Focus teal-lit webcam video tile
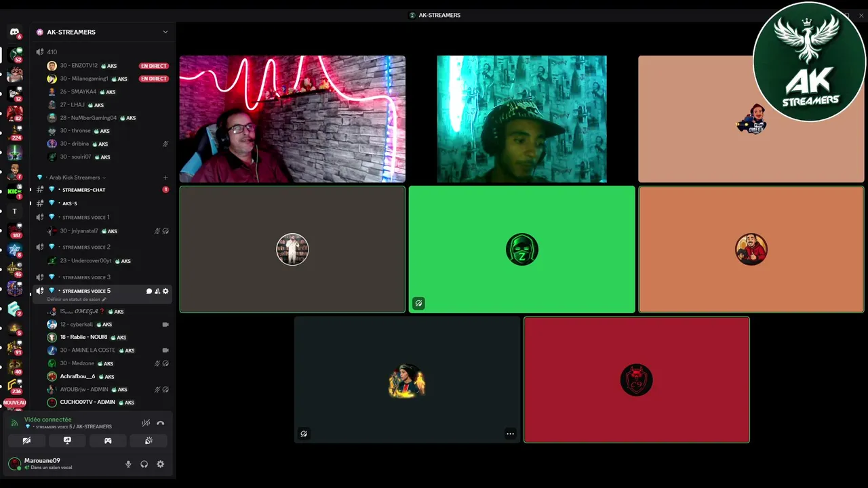The width and height of the screenshot is (868, 488). pos(521,119)
